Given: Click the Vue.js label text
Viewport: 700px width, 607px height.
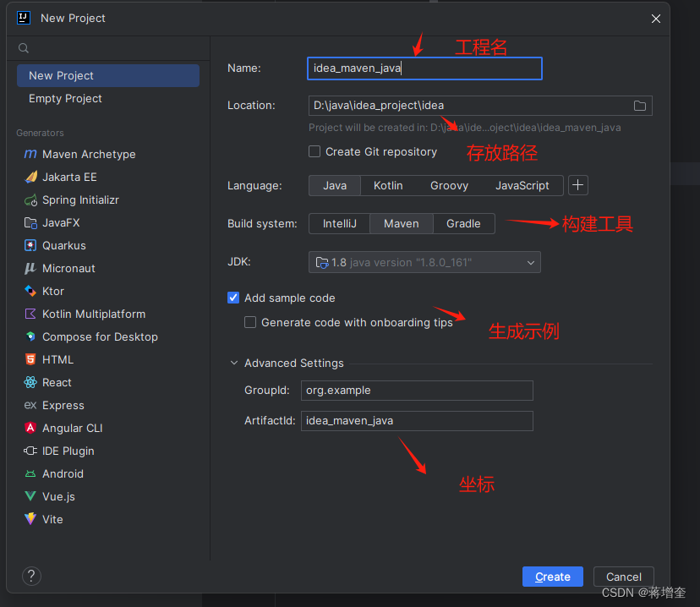Looking at the screenshot, I should tap(58, 497).
